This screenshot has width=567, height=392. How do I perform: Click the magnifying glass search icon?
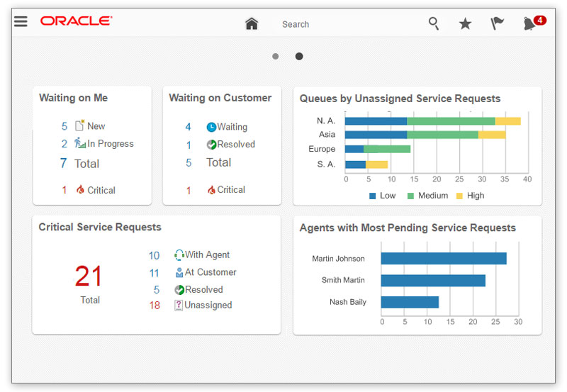[434, 23]
